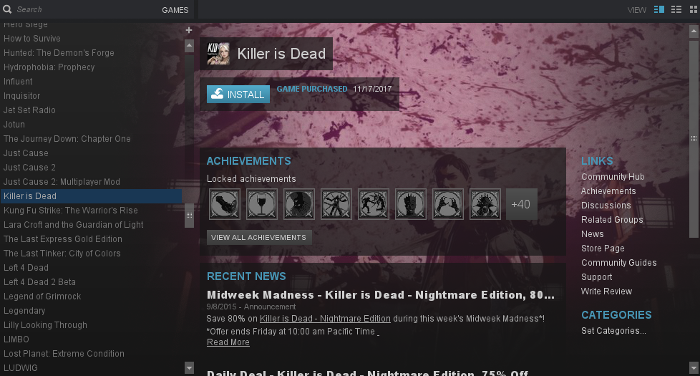Click Read More under Midweek Madness
700x376 pixels.
[x=228, y=342]
